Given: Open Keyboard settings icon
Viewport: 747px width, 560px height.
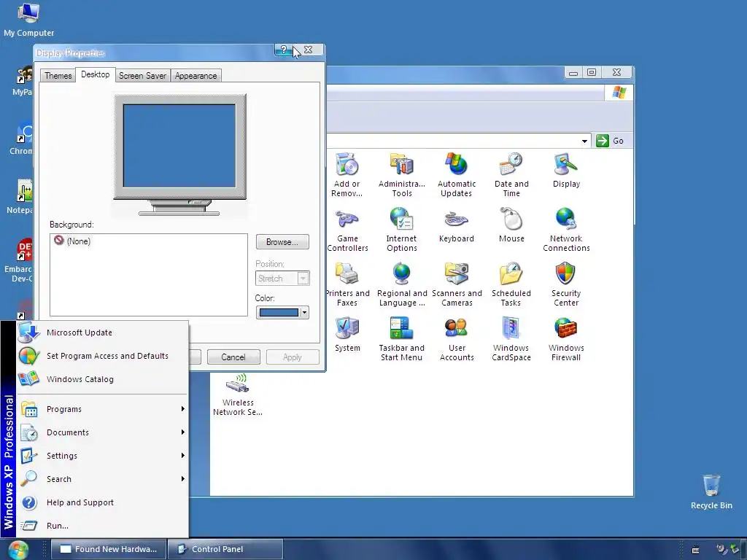Looking at the screenshot, I should 457,225.
